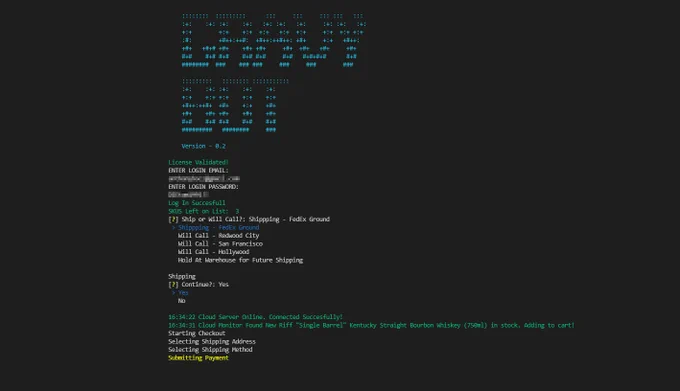Click 'Log In Succesfull' message

(x=197, y=203)
